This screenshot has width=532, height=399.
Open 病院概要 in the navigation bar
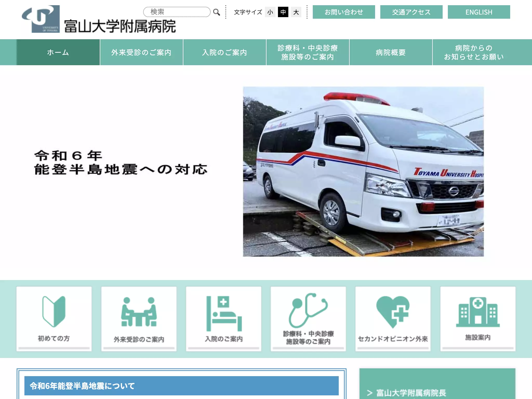coord(391,52)
